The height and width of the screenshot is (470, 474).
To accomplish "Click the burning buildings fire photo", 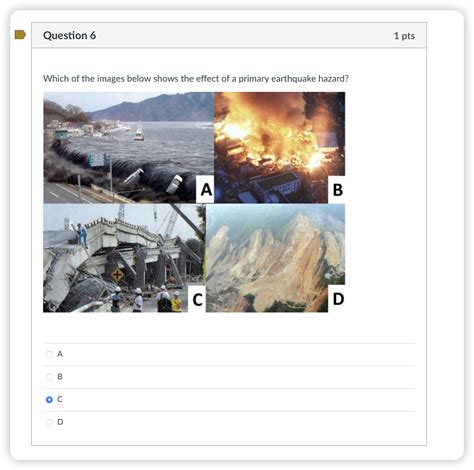I will (x=279, y=148).
